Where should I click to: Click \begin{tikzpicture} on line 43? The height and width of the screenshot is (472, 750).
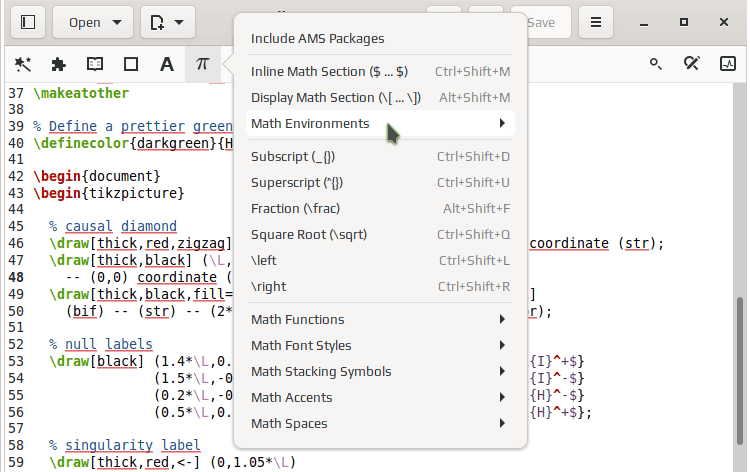tap(109, 193)
